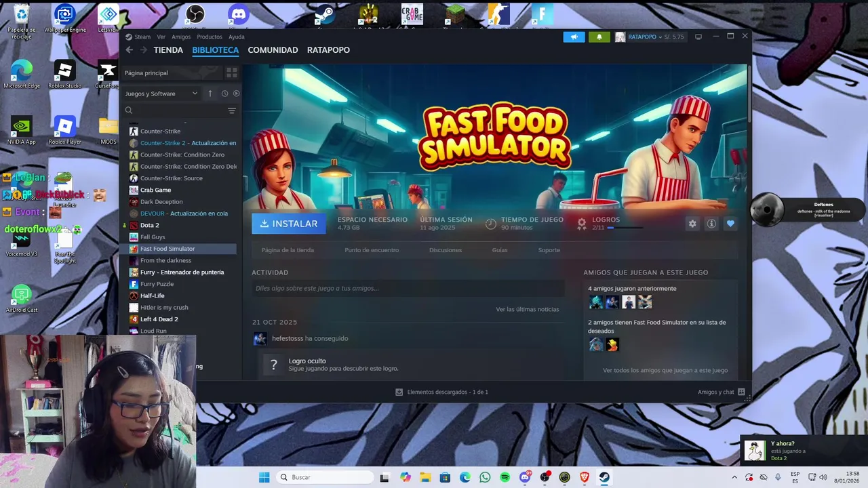Open the Voicemod V3 desktop shortcut
Image resolution: width=868 pixels, height=488 pixels.
tap(21, 244)
